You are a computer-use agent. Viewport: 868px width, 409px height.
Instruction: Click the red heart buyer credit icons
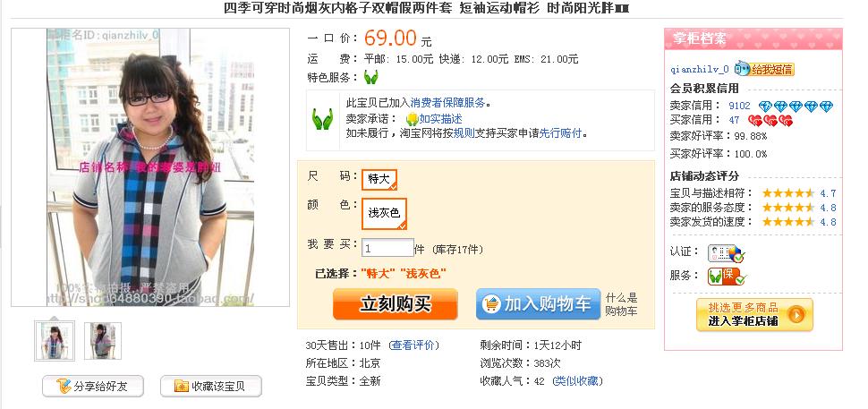pyautogui.click(x=770, y=121)
